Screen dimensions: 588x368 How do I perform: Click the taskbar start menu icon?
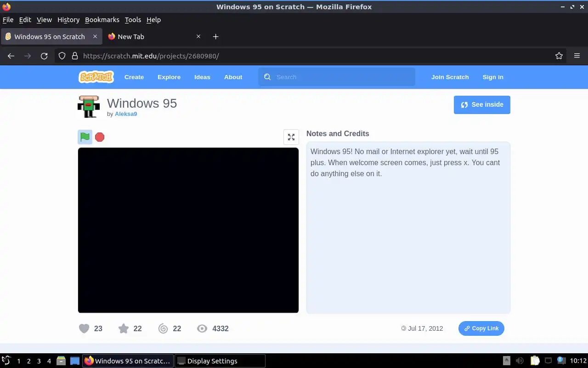pos(6,361)
